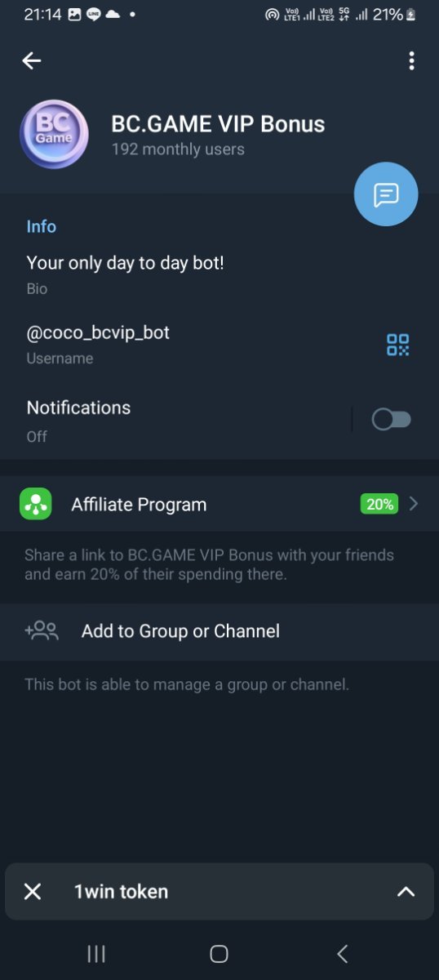Expand Affiliate Program via right chevron

click(x=414, y=504)
